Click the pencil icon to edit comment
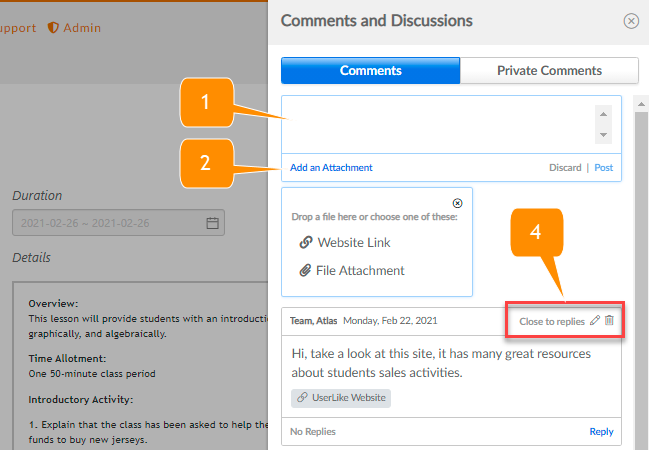 pyautogui.click(x=595, y=321)
